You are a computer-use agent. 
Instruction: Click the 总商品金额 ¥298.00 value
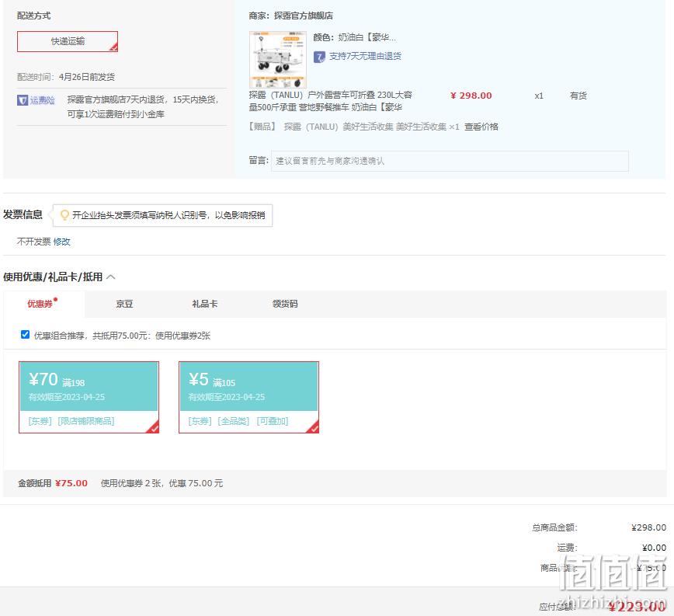[648, 527]
